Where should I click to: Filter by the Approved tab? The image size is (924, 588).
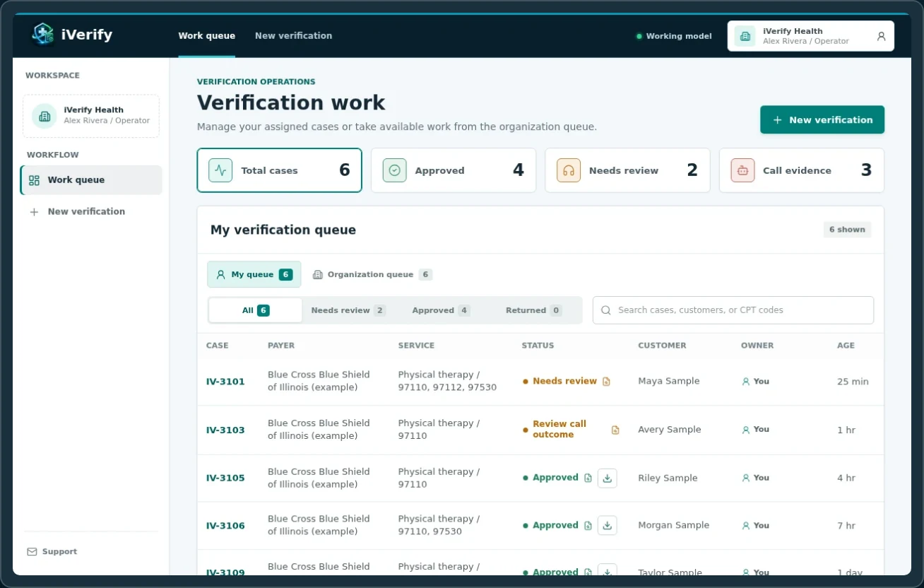pos(441,310)
